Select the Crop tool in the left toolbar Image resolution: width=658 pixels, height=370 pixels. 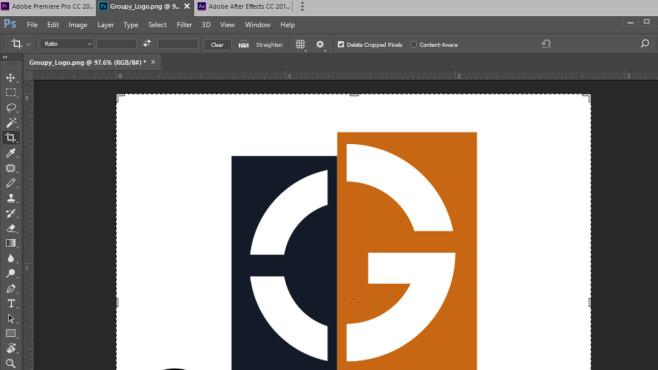pos(10,138)
